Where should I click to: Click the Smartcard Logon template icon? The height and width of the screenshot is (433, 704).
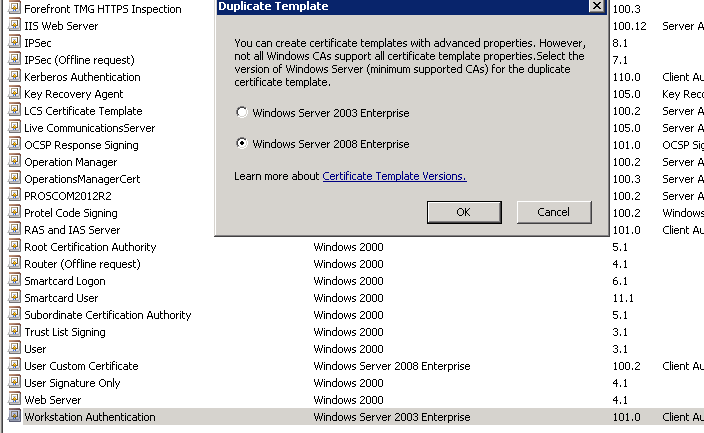(14, 281)
